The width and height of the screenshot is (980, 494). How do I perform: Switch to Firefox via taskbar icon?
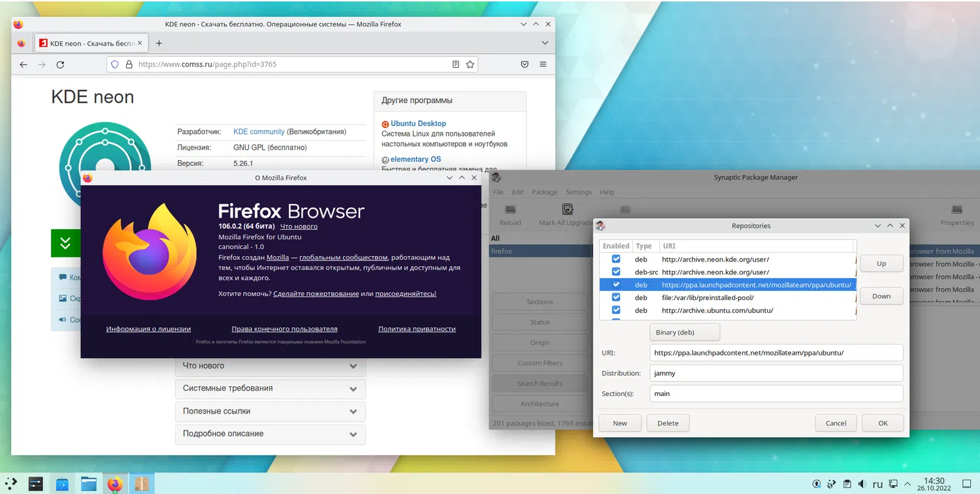[115, 484]
